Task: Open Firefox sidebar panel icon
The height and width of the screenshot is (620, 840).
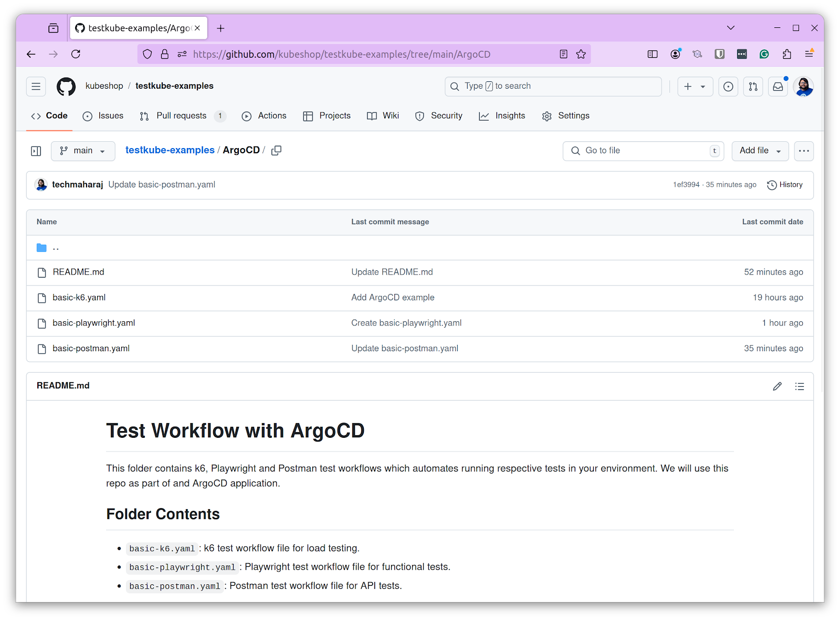Action: (653, 54)
